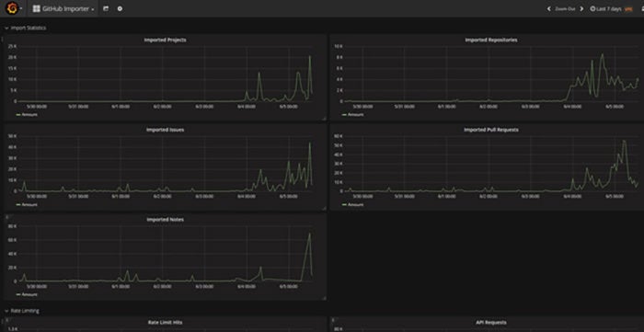
Task: Click the highest peak in Imported Pull Requests graph
Action: (625, 142)
